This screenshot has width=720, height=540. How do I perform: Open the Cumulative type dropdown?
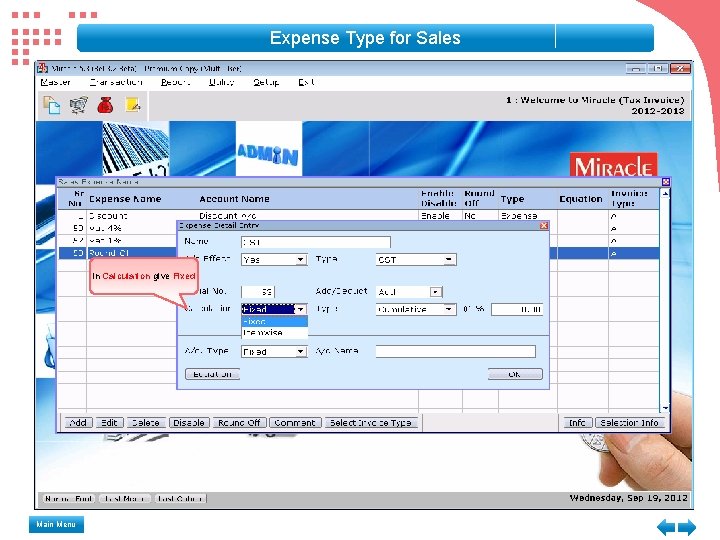point(416,309)
